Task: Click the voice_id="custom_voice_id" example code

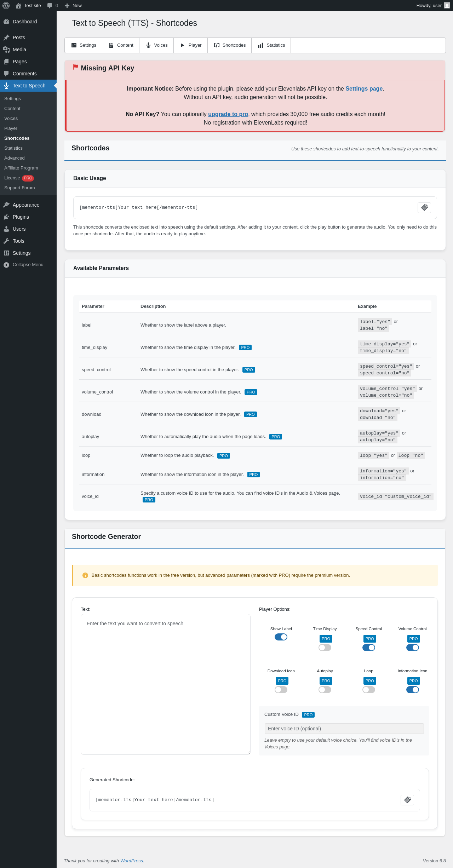Action: point(396,496)
